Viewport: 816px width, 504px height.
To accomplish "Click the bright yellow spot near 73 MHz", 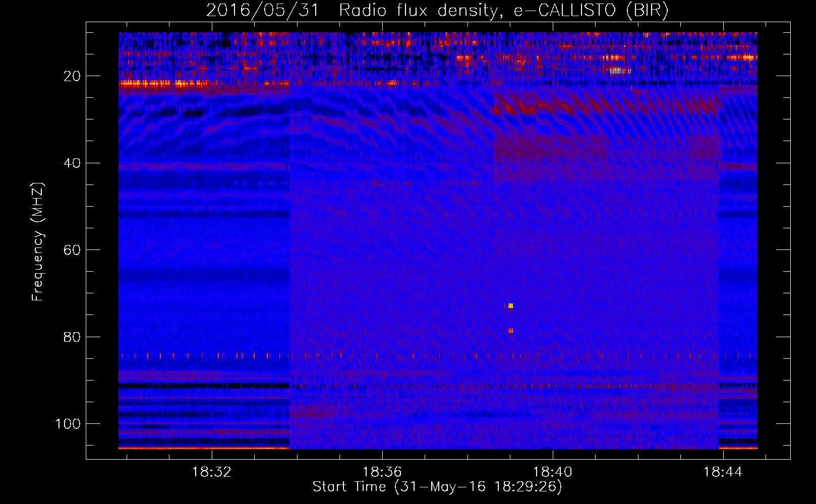I will point(510,306).
